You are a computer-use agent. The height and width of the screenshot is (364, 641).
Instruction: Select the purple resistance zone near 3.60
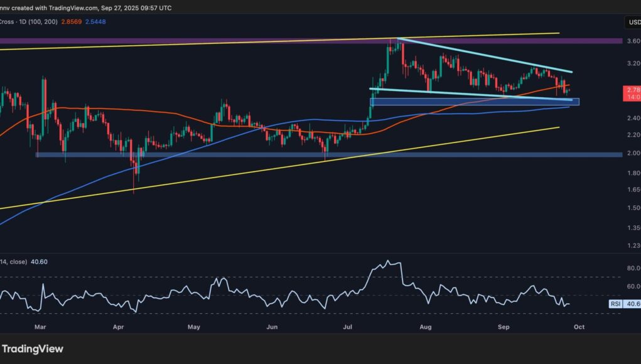pyautogui.click(x=188, y=41)
